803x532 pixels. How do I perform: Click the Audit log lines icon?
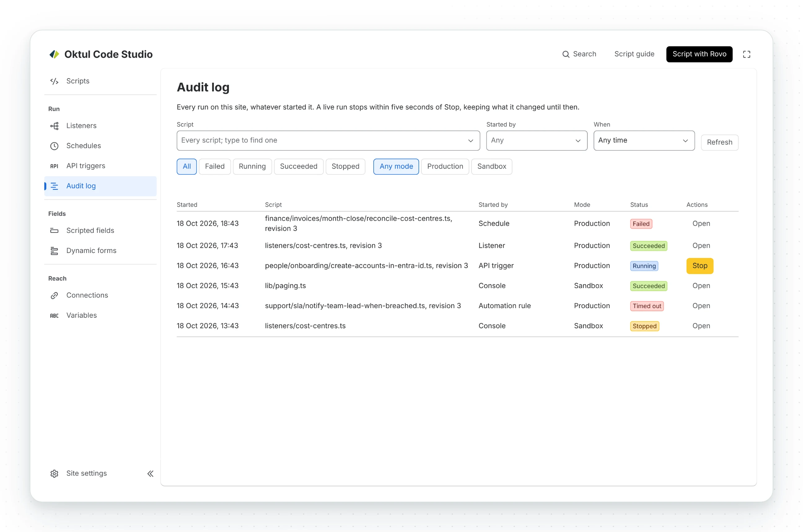click(x=54, y=186)
